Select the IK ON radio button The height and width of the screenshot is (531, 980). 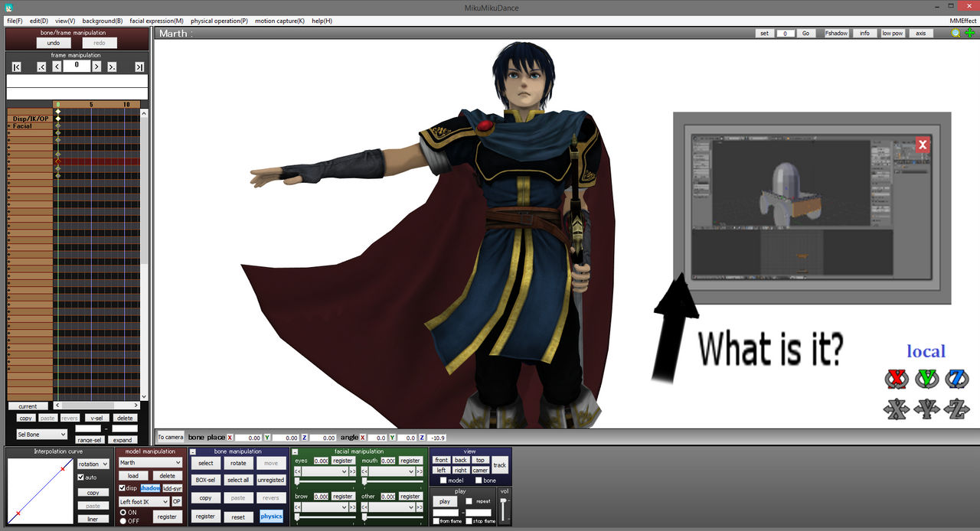tap(123, 513)
